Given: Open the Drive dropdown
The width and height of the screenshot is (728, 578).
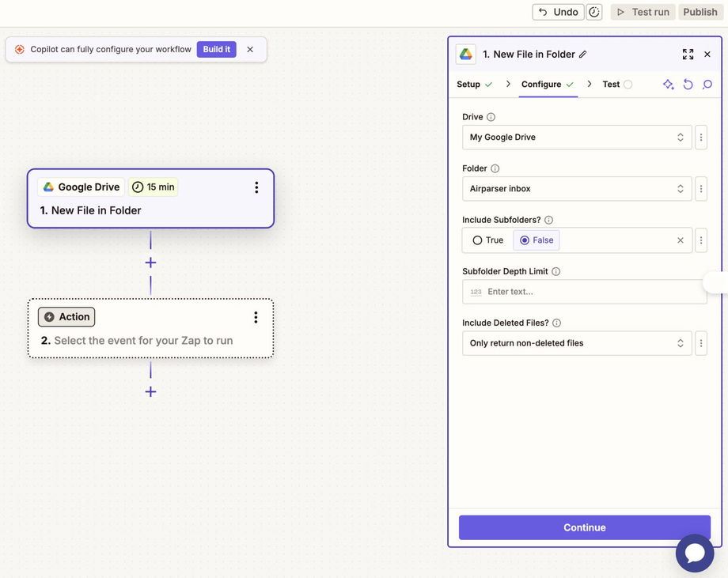Looking at the screenshot, I should click(577, 138).
